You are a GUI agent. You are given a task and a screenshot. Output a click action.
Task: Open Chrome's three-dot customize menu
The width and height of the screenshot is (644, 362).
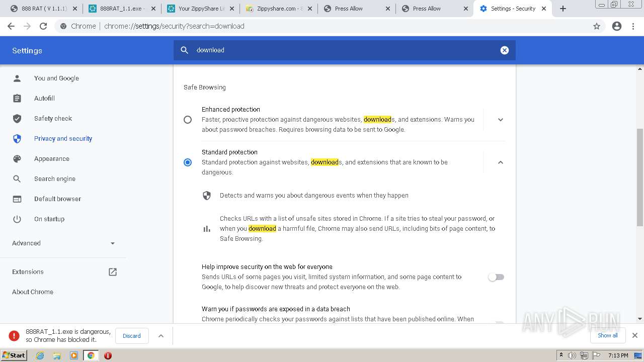pyautogui.click(x=633, y=26)
